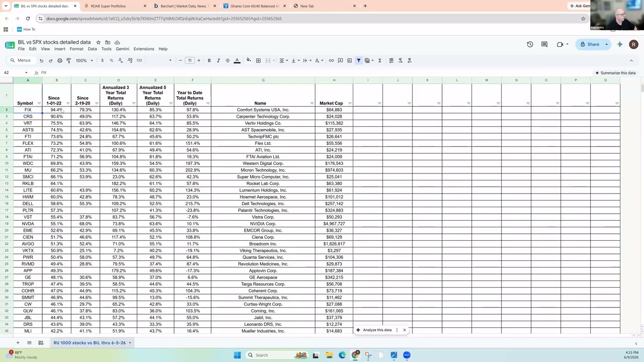Open the sheet tab options arrow
The height and width of the screenshot is (362, 644).
point(130,343)
